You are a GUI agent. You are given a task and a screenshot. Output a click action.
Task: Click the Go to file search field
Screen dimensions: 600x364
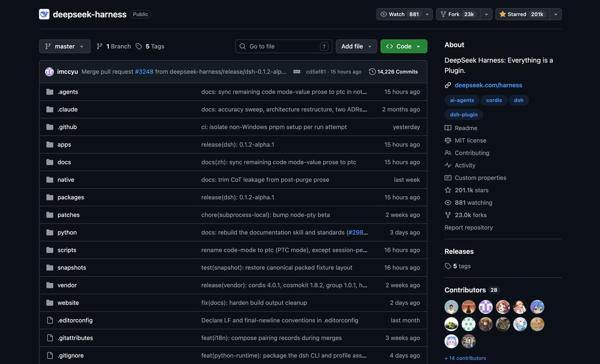coord(284,46)
